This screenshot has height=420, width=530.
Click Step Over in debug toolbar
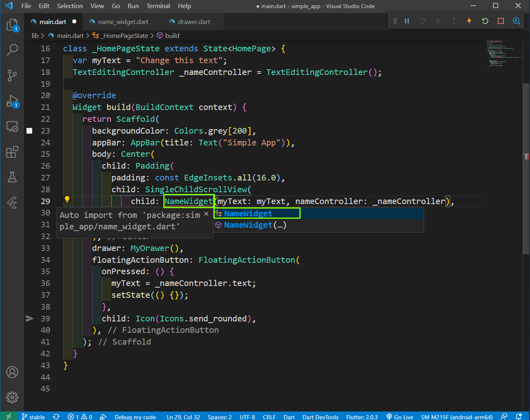(422, 21)
